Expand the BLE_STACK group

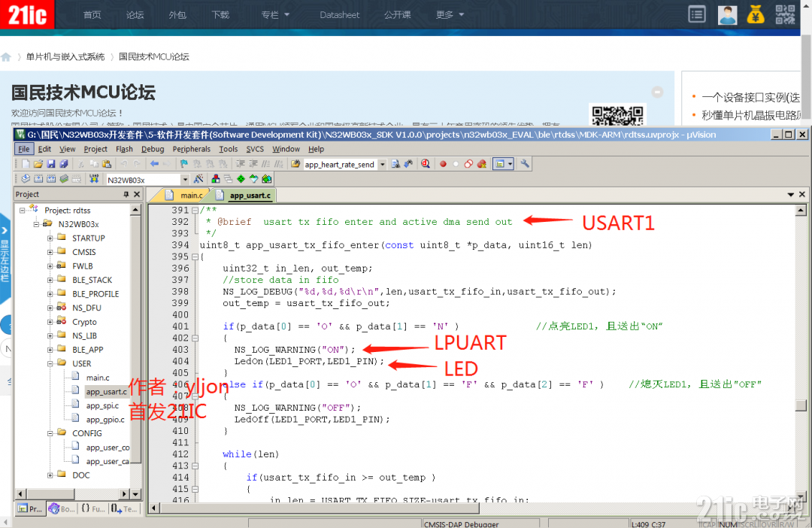click(x=50, y=280)
